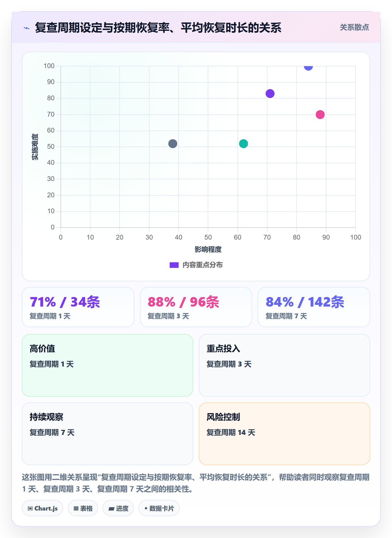Image resolution: width=392 pixels, height=538 pixels.
Task: Select the 84% / 142条 stat card
Action: click(x=314, y=307)
